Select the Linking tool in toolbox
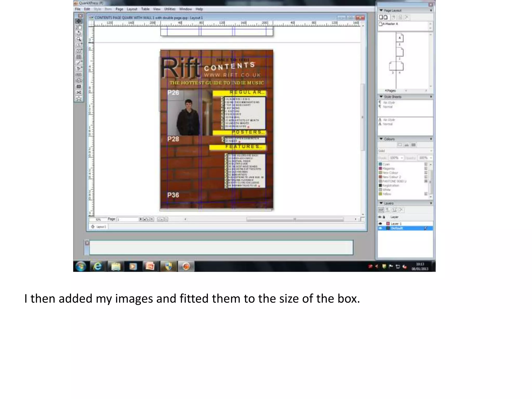 pos(79,75)
